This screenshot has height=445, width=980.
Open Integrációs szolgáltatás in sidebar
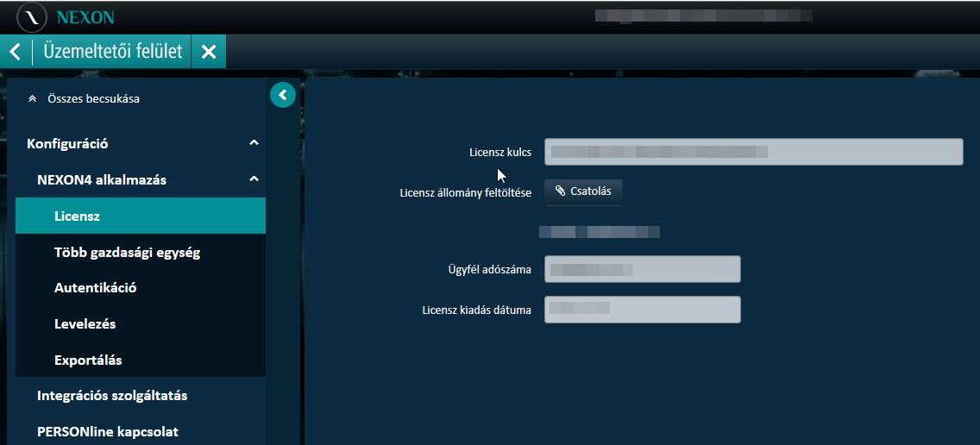coord(112,396)
